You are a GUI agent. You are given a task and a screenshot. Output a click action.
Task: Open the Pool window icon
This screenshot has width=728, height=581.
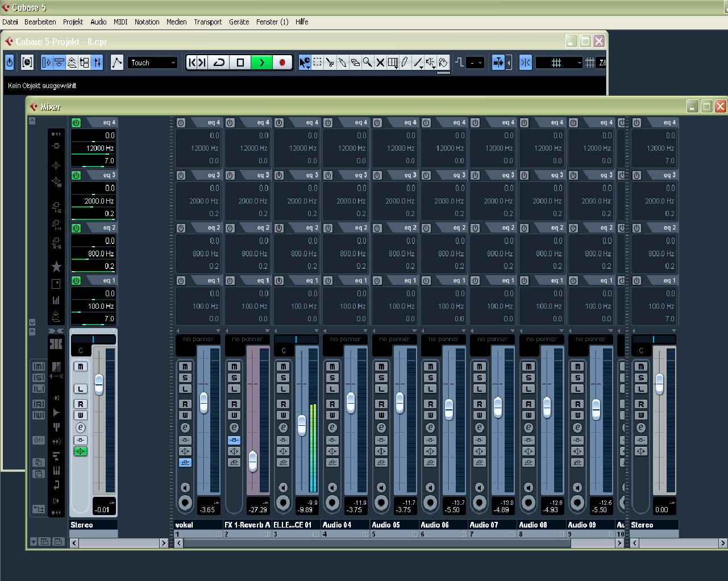pos(85,63)
